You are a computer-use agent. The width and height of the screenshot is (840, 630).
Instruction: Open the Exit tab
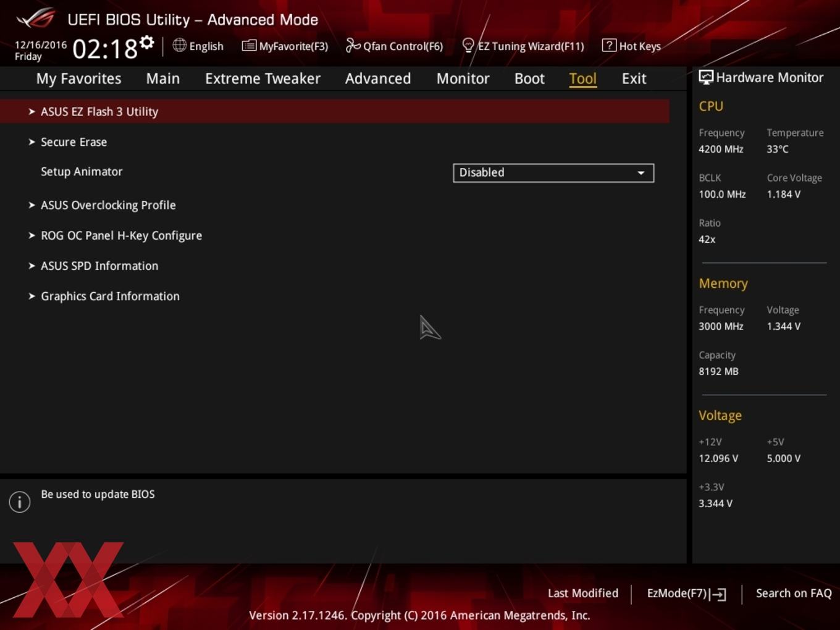(x=634, y=79)
